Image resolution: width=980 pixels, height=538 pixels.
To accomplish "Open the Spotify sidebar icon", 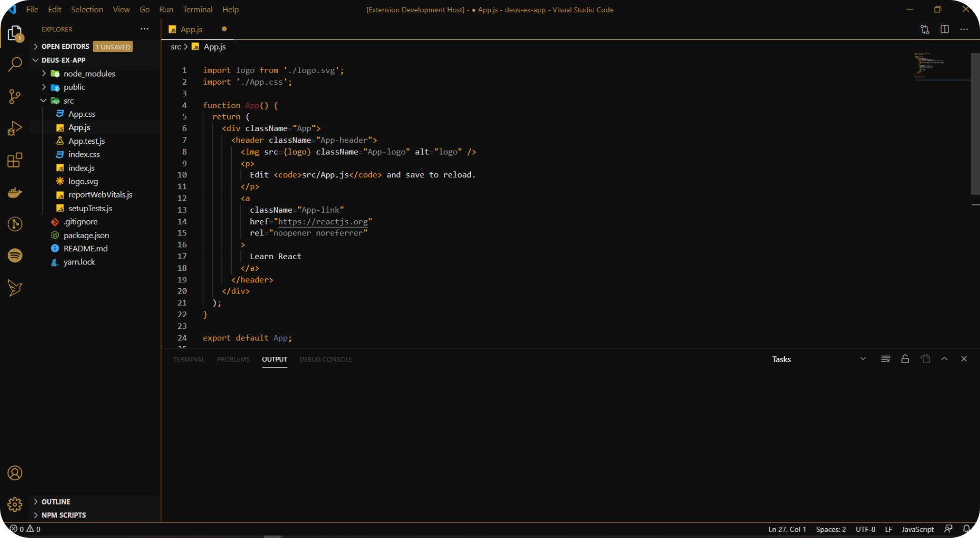I will 15,255.
